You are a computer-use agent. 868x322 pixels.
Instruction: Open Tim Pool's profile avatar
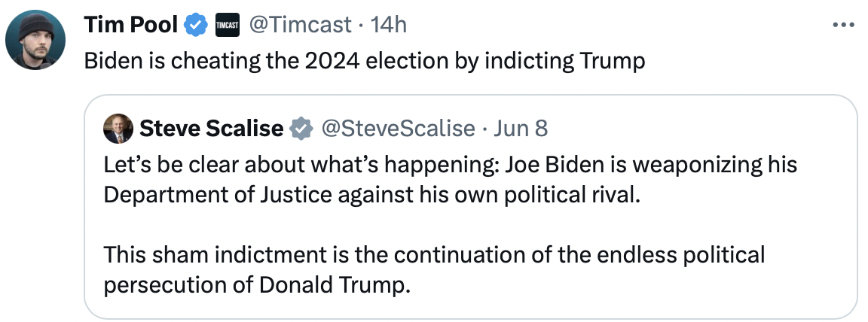click(35, 41)
